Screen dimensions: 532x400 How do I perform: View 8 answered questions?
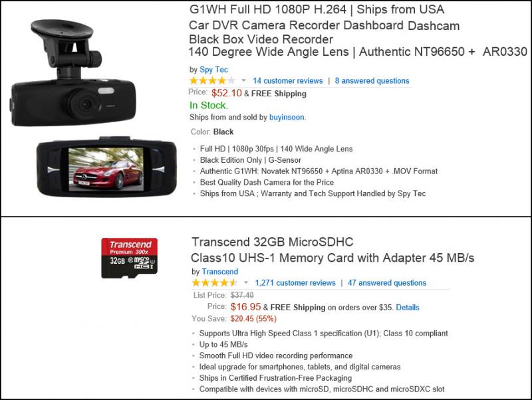(x=372, y=80)
